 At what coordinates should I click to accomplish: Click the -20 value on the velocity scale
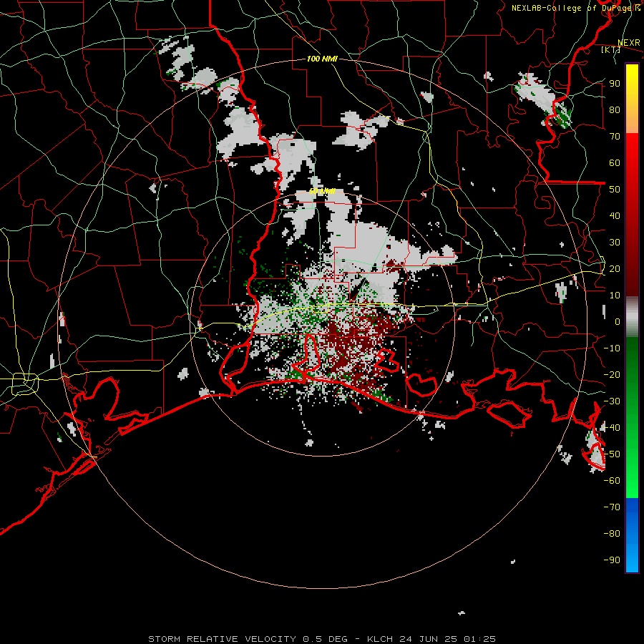pos(612,374)
